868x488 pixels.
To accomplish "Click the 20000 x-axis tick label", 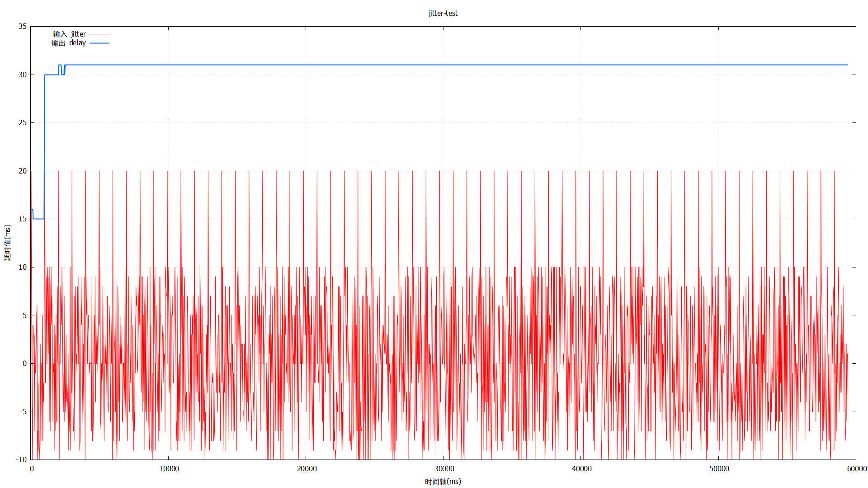I will 307,469.
